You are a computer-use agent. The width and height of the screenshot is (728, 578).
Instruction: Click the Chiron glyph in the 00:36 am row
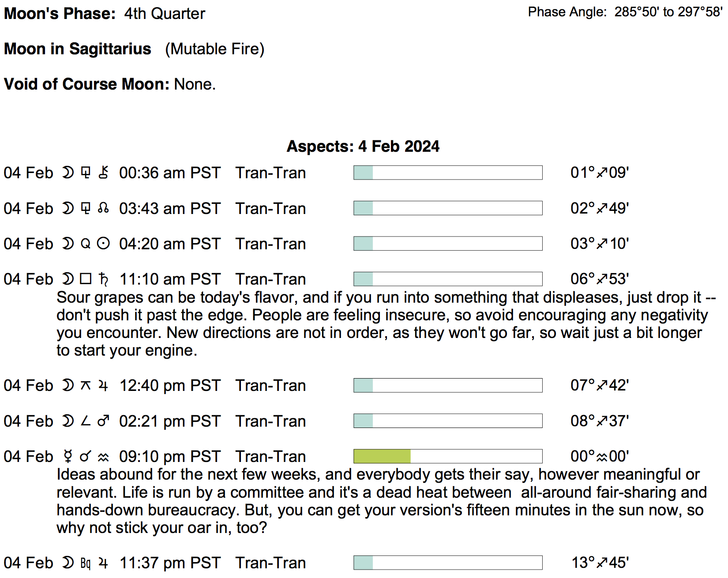tap(104, 173)
